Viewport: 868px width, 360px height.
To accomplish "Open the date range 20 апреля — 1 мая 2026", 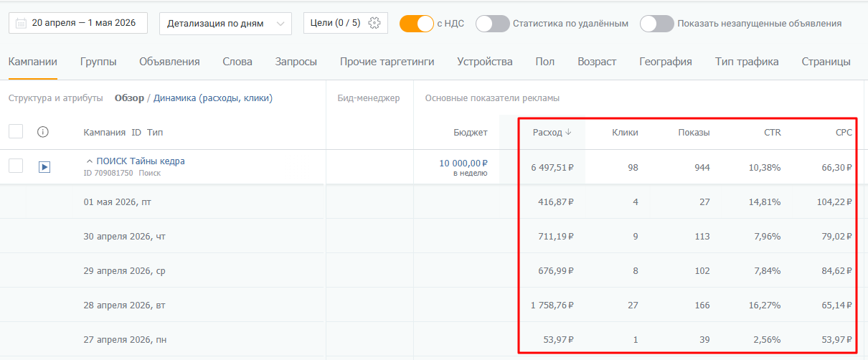I will 78,23.
